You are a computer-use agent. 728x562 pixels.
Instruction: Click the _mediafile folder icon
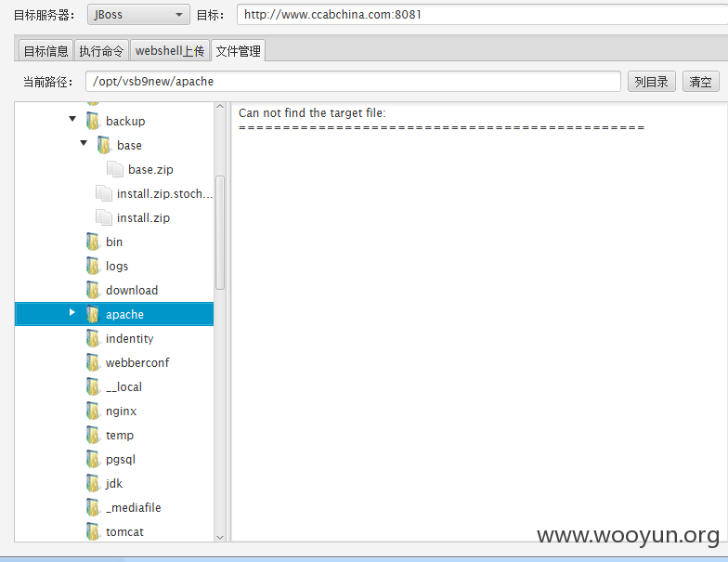93,507
